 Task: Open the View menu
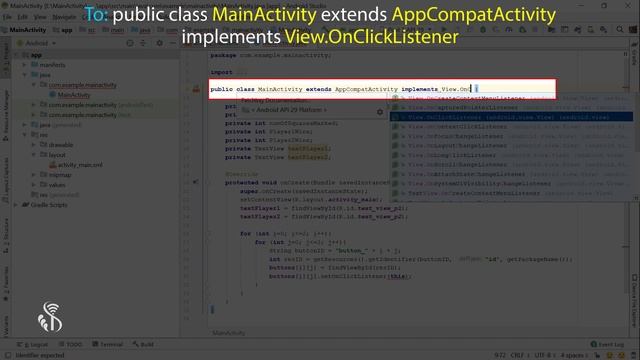(x=40, y=17)
